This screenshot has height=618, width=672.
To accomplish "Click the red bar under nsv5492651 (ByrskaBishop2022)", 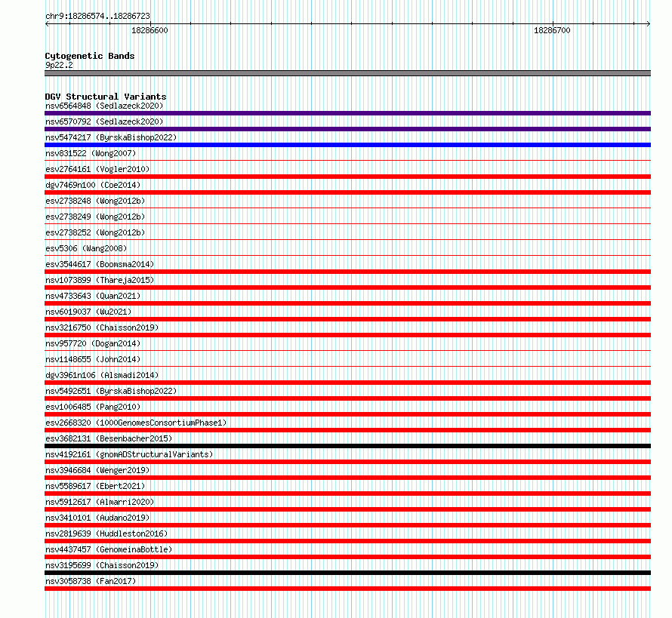I will click(x=347, y=398).
